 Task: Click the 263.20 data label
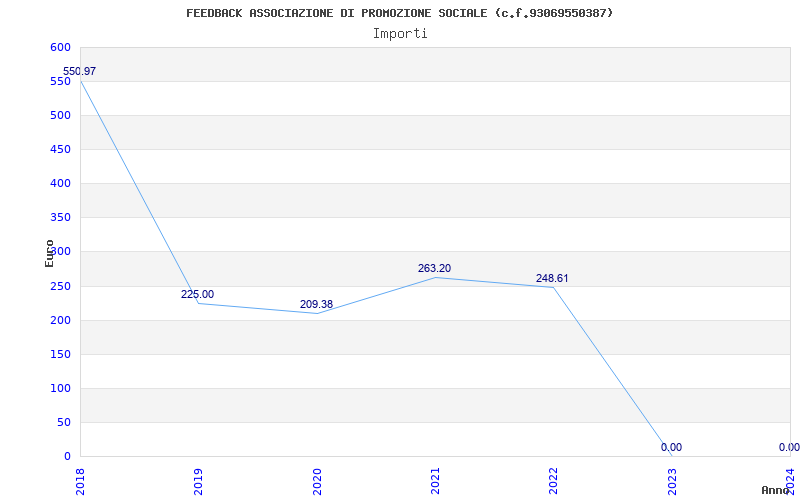pyautogui.click(x=434, y=268)
